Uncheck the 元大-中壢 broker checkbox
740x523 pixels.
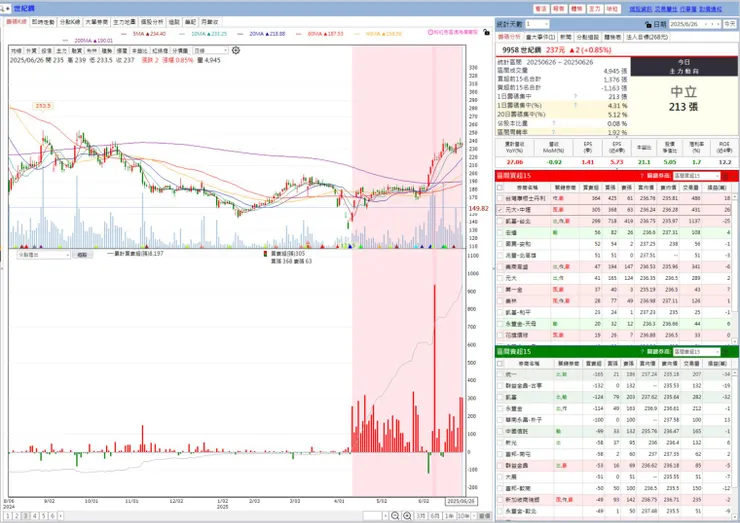(x=500, y=210)
